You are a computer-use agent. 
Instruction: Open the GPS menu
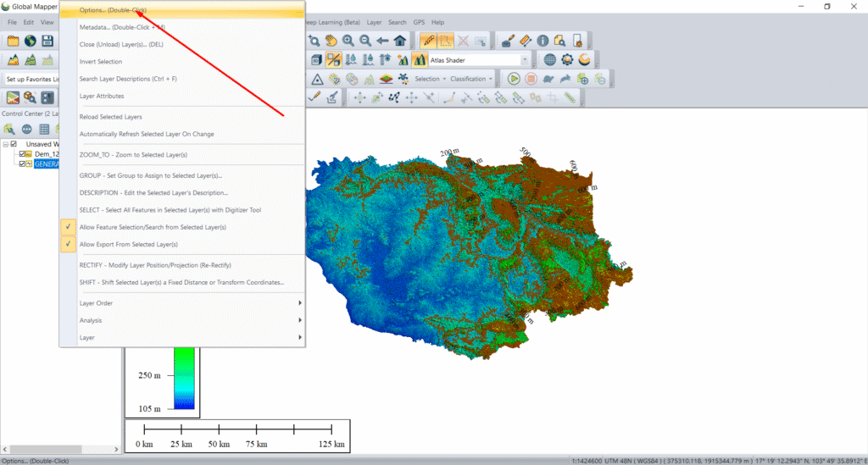(419, 22)
